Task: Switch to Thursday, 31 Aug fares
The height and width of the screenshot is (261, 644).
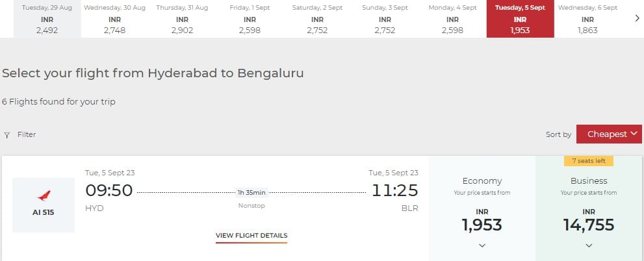Action: [x=182, y=19]
